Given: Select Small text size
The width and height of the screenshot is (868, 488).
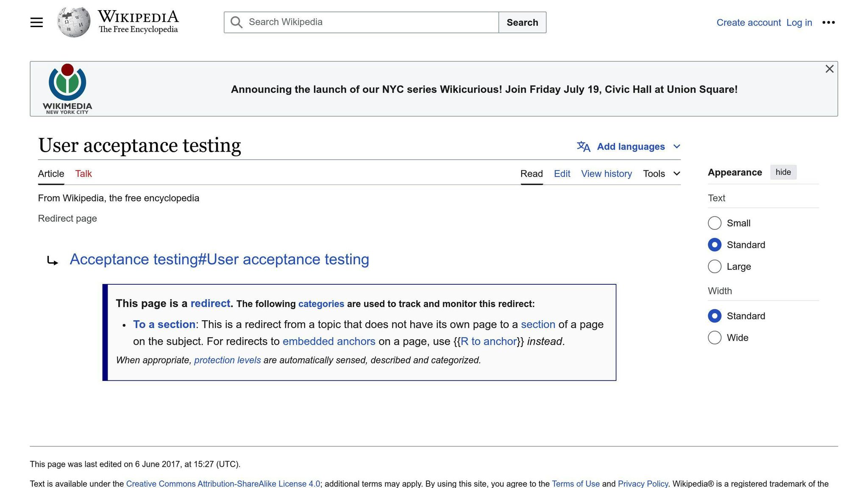Looking at the screenshot, I should click(x=715, y=223).
